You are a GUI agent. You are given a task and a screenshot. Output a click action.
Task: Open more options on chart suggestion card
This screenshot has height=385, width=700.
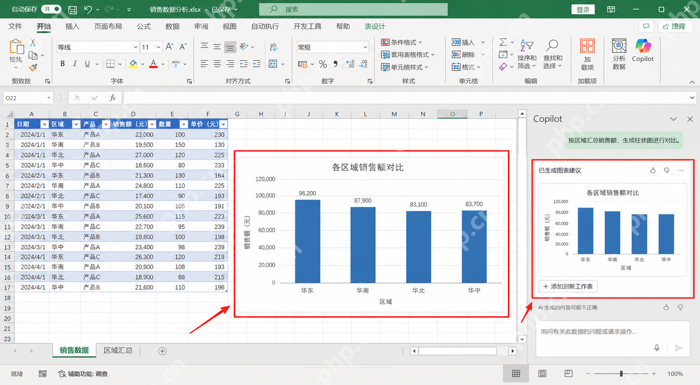[680, 170]
